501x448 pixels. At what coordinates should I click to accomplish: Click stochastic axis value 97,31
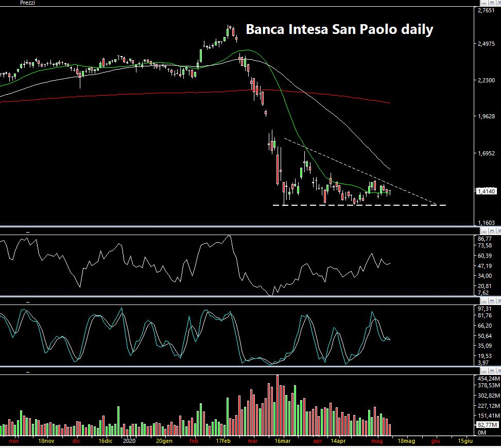[485, 309]
